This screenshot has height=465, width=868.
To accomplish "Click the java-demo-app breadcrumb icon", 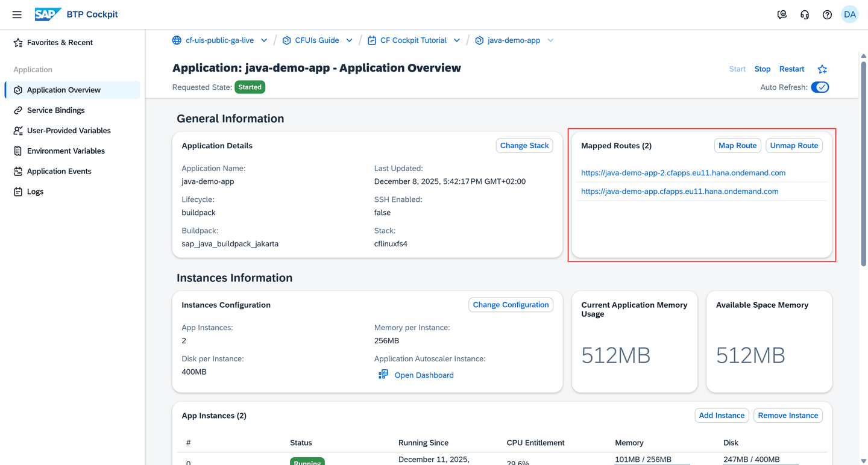I will pyautogui.click(x=479, y=40).
